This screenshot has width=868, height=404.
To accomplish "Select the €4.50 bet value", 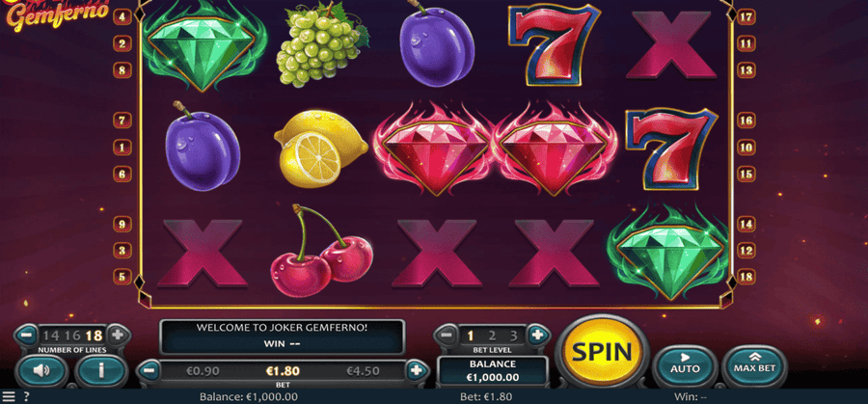I will point(364,371).
